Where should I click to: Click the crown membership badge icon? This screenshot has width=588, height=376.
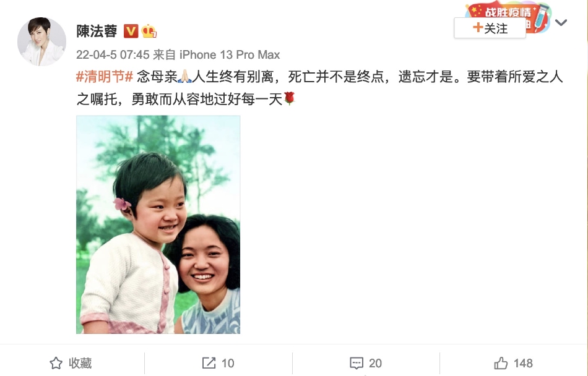149,31
